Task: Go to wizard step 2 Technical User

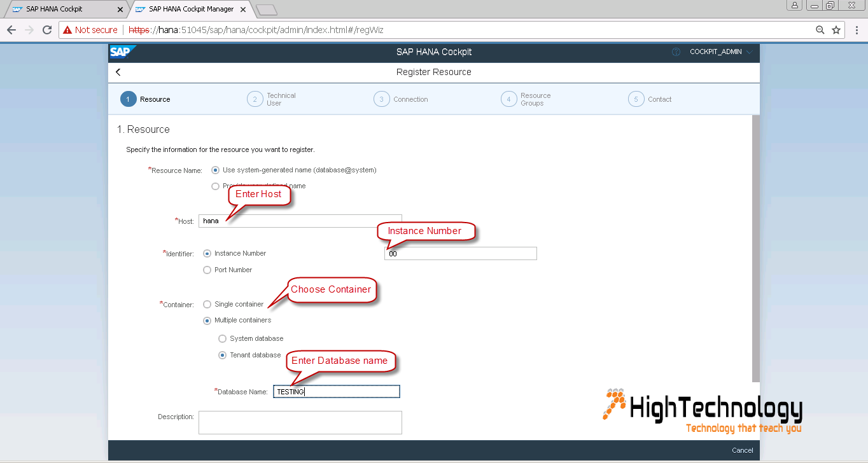Action: pos(272,99)
